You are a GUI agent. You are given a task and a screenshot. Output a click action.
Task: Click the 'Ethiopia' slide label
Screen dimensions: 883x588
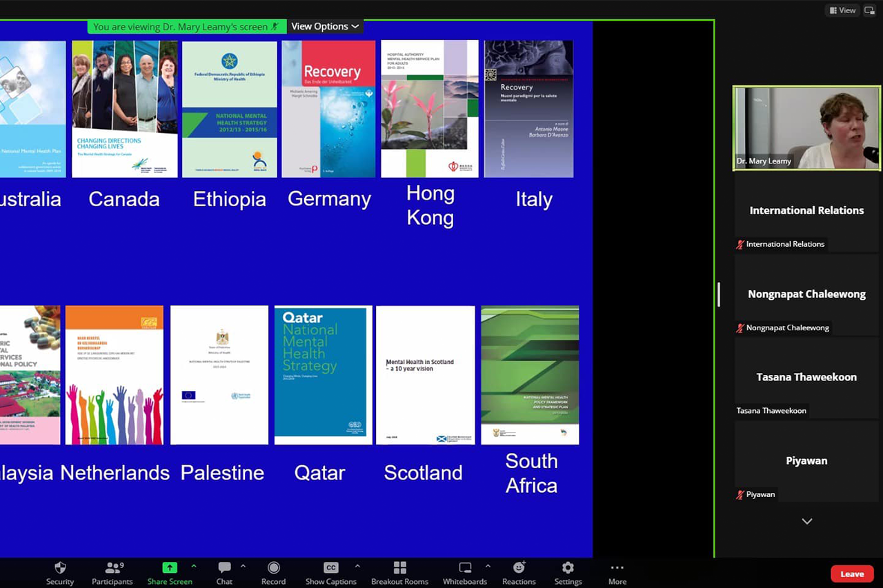229,199
